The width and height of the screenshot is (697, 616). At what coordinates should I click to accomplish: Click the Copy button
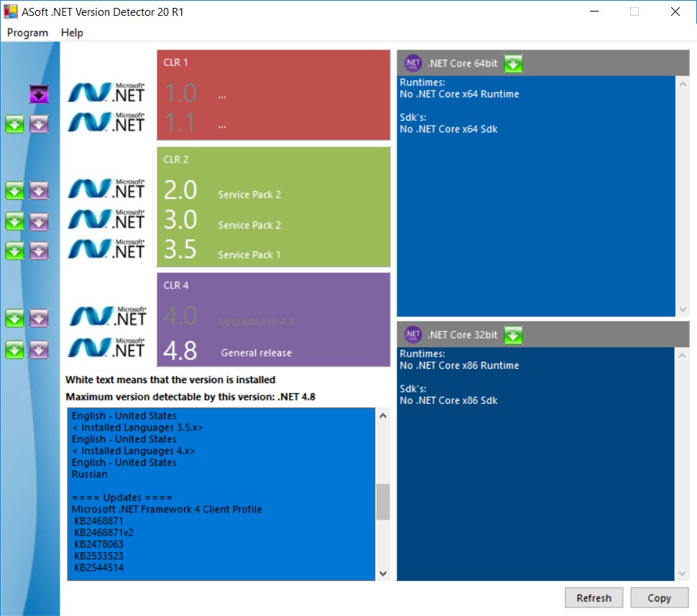659,598
